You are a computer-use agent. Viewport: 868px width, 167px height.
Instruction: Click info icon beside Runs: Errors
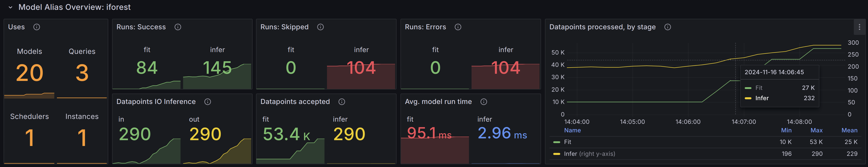tap(458, 27)
